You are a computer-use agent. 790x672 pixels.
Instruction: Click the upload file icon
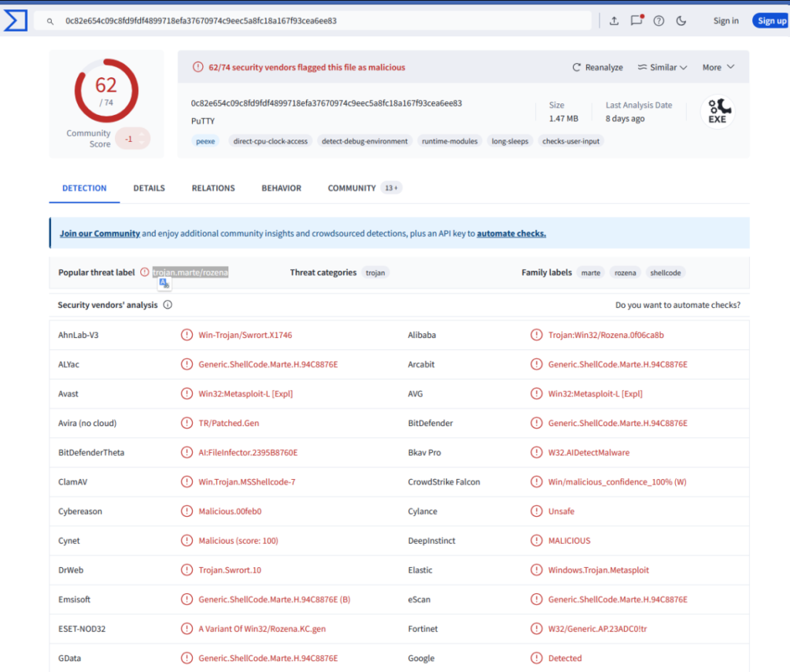(613, 21)
